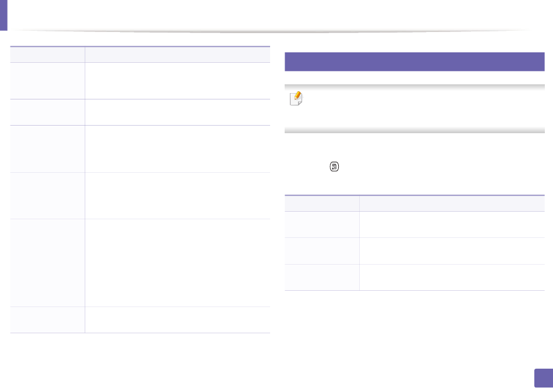
Task: Click the middle body row's description cell, right table
Action: [452, 251]
